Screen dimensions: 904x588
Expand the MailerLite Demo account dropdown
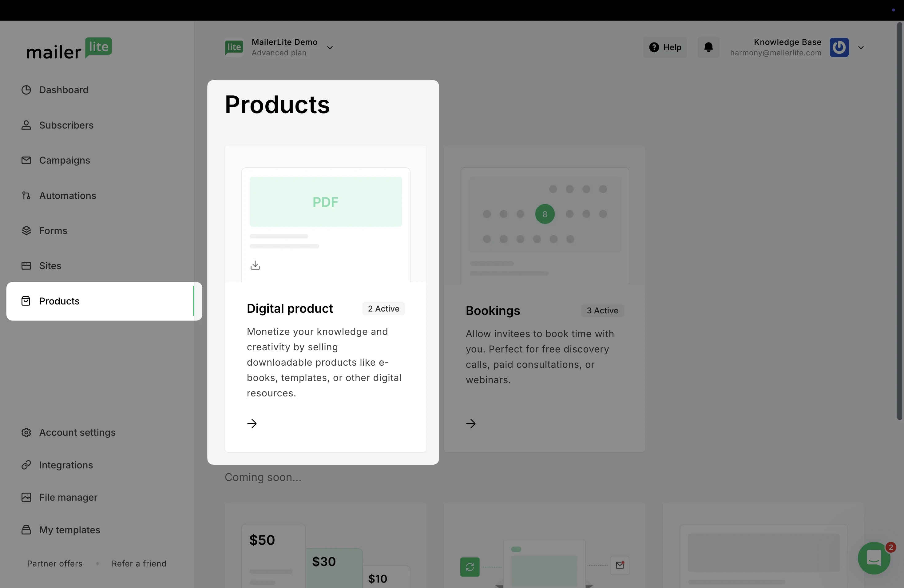point(330,47)
